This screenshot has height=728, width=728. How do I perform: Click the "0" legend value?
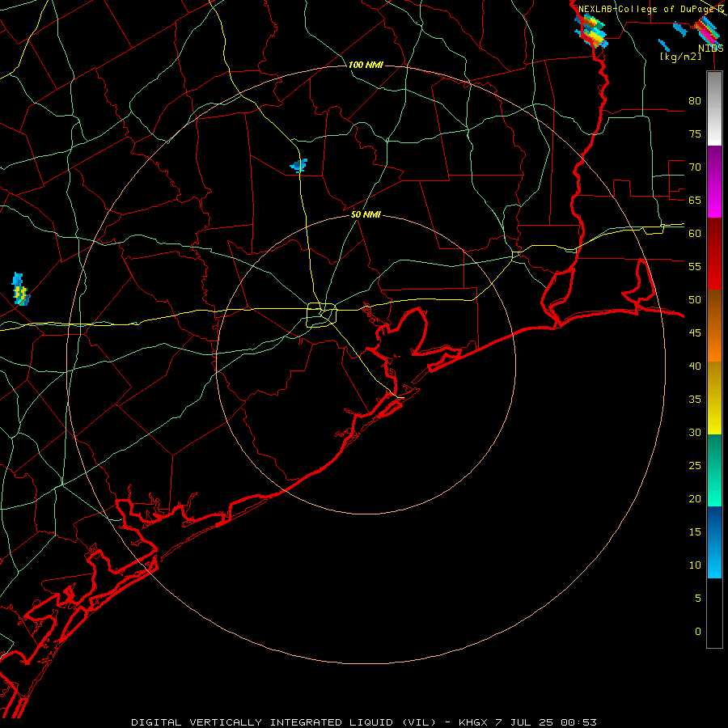coord(698,632)
